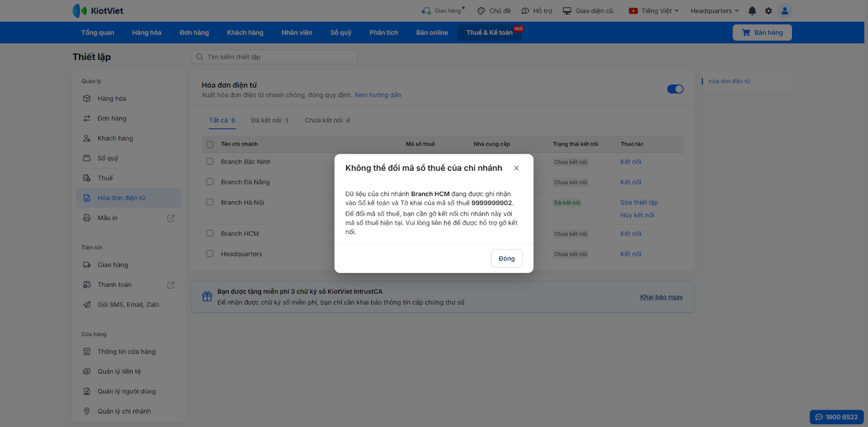Open the Sổ quỹ top menu
868x427 pixels.
pos(341,33)
